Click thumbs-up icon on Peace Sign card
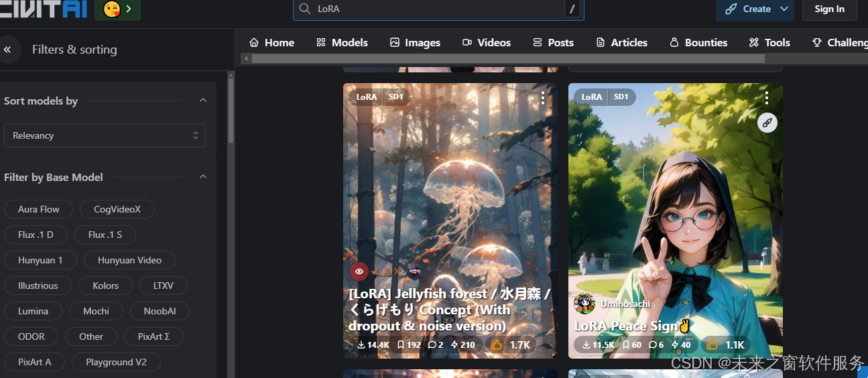 711,344
